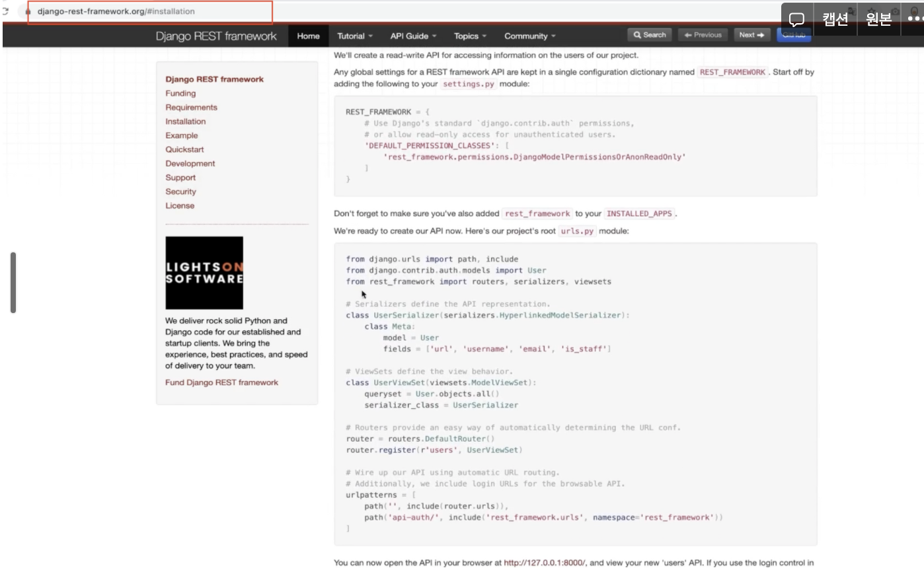Click the rest_framework inline code in the reminder sentence
The height and width of the screenshot is (572, 924).
tap(537, 214)
